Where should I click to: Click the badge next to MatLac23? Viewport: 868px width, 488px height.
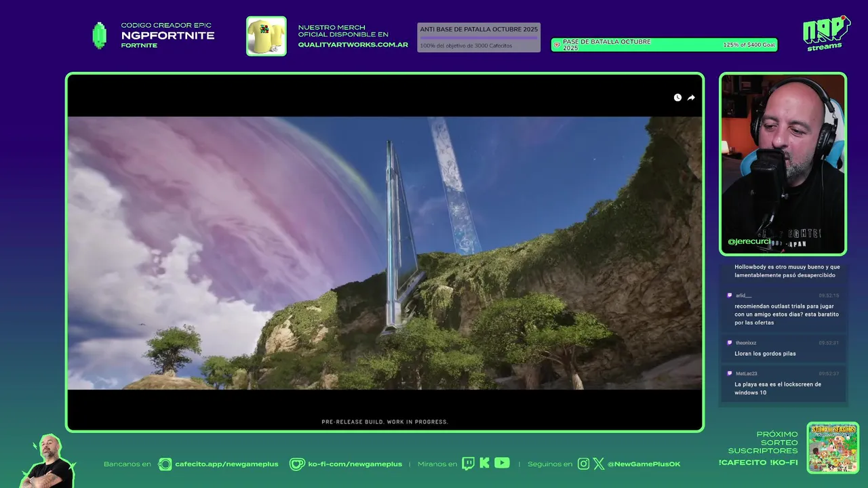(730, 373)
